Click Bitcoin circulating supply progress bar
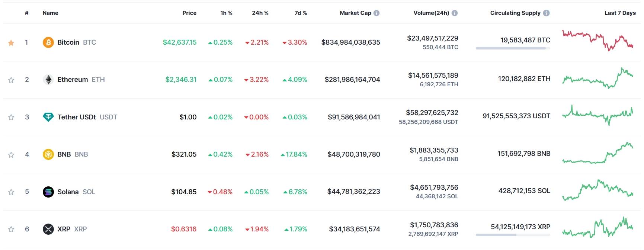 tap(513, 48)
